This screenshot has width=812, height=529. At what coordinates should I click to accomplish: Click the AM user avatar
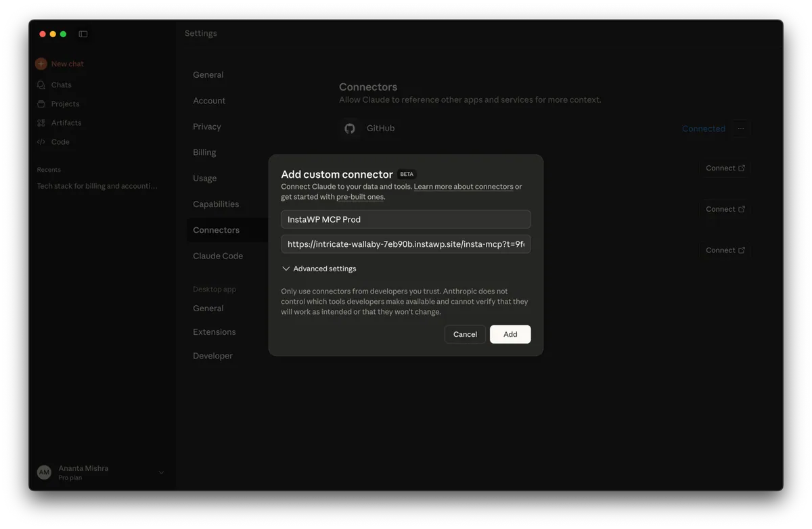click(x=44, y=472)
